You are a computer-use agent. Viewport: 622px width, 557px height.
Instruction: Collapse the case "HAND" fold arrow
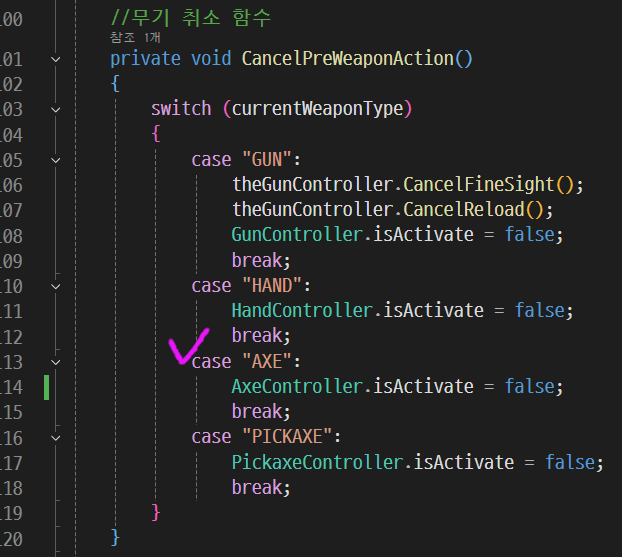point(56,286)
